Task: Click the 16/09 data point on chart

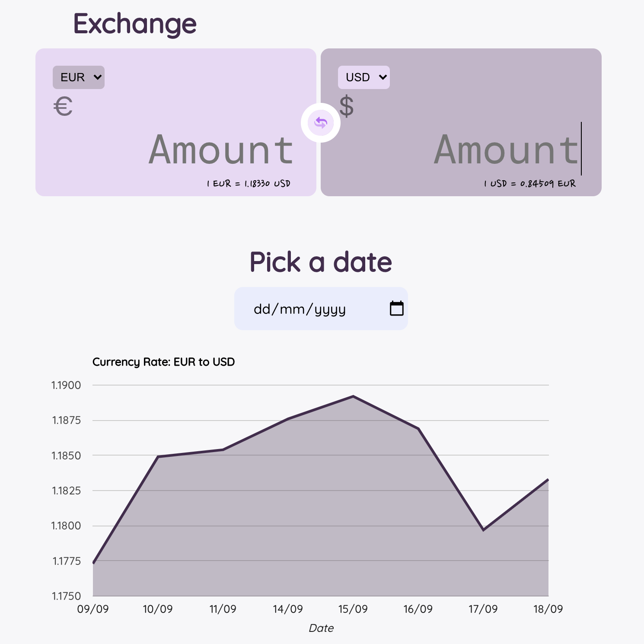Action: pyautogui.click(x=418, y=428)
